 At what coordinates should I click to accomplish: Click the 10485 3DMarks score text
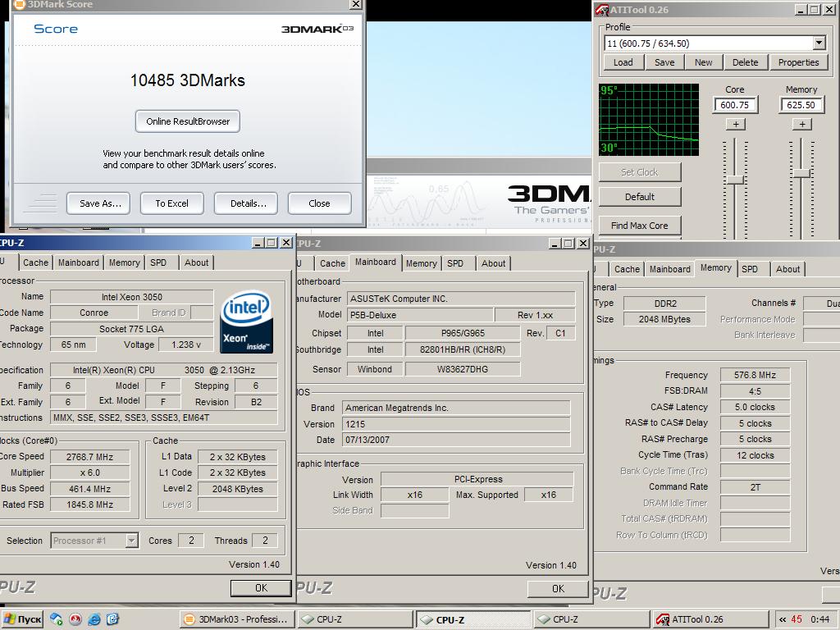pos(188,80)
